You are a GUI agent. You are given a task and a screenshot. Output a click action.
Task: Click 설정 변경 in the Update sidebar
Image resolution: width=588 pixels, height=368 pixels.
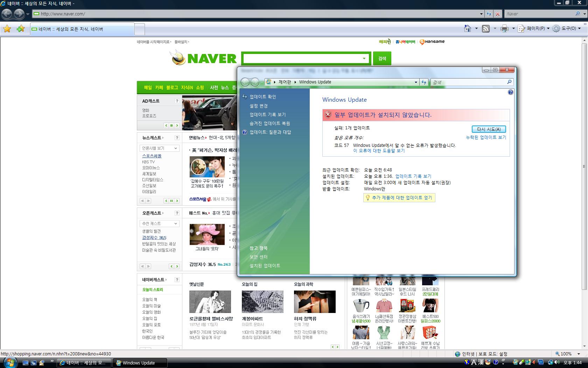(x=258, y=106)
